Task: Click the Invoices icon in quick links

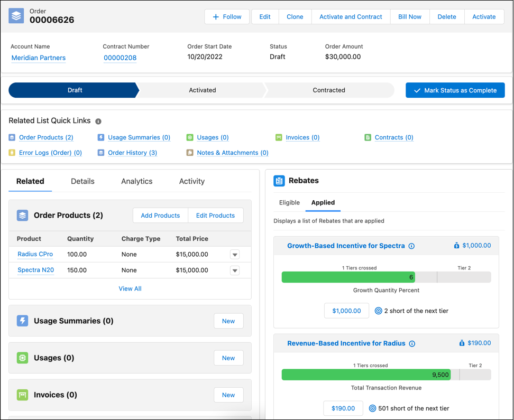Action: [279, 137]
